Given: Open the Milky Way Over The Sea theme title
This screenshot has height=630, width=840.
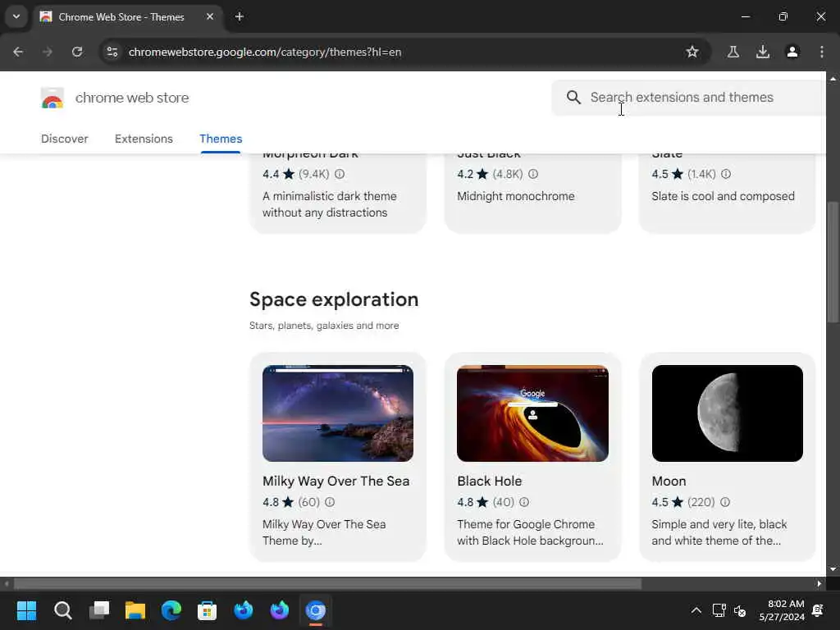Looking at the screenshot, I should (336, 481).
